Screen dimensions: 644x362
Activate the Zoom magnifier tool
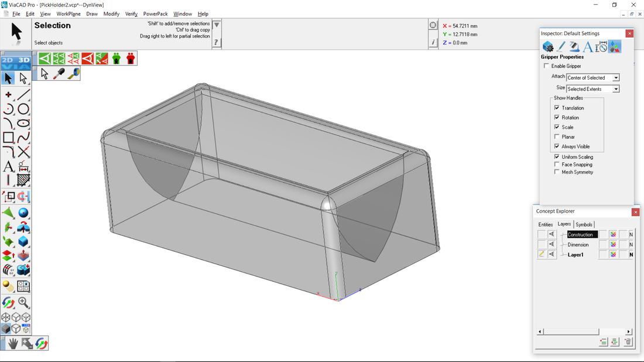coord(23,302)
